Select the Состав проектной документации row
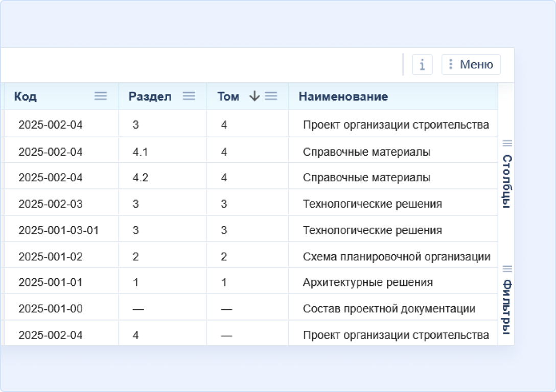556x392 pixels. point(389,309)
